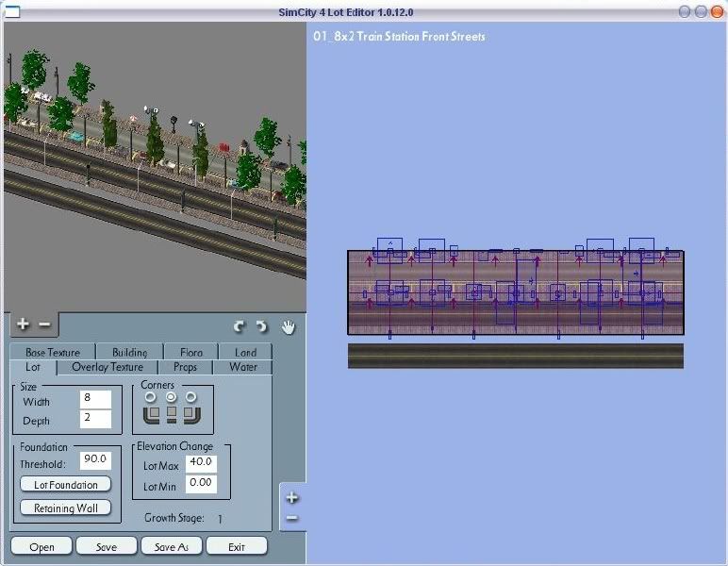
Task: Click the straight middle corner shape icon
Action: click(x=172, y=414)
